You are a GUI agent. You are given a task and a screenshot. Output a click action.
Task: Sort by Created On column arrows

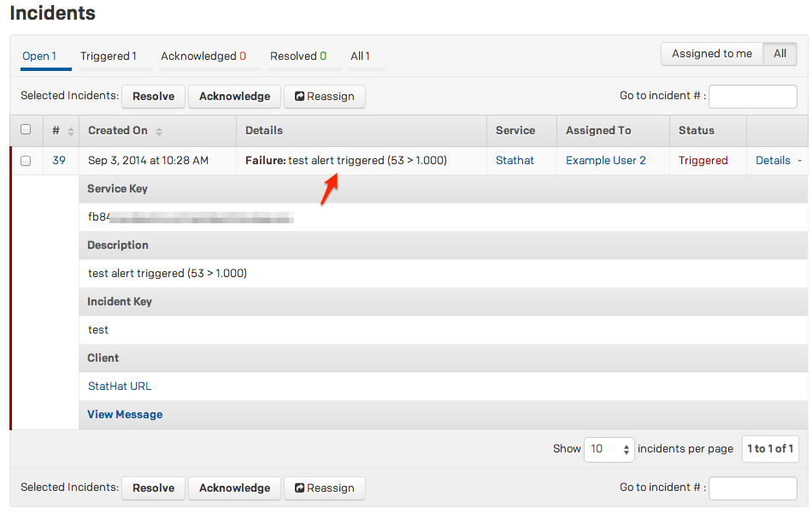pos(159,131)
